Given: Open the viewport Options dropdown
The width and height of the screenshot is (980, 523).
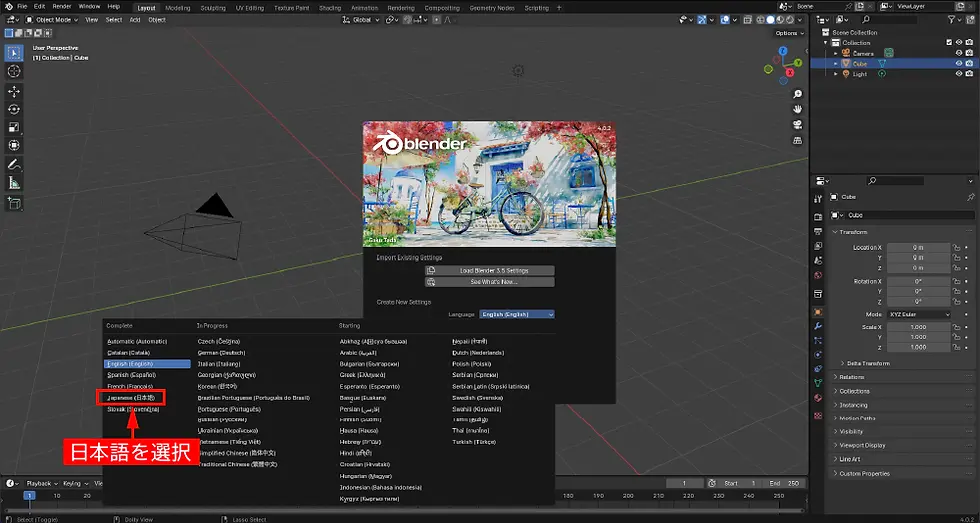Looking at the screenshot, I should [x=789, y=33].
